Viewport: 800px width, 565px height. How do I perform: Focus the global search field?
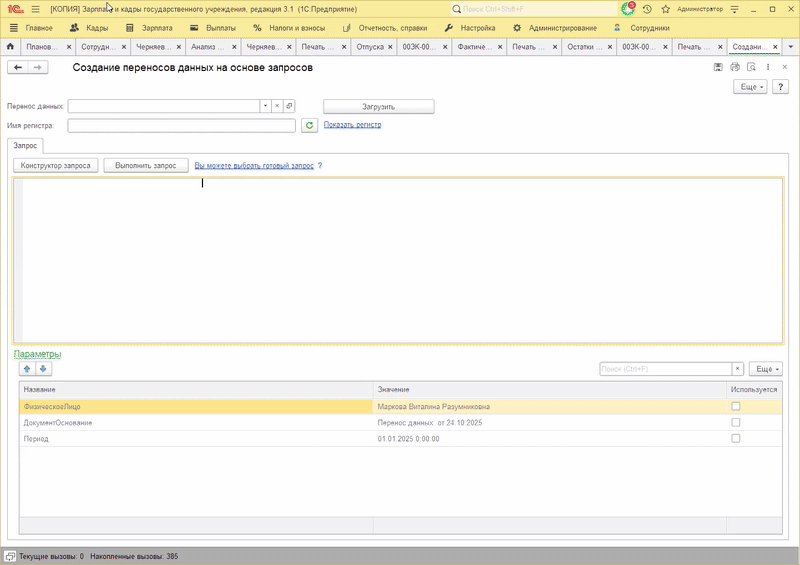[534, 9]
